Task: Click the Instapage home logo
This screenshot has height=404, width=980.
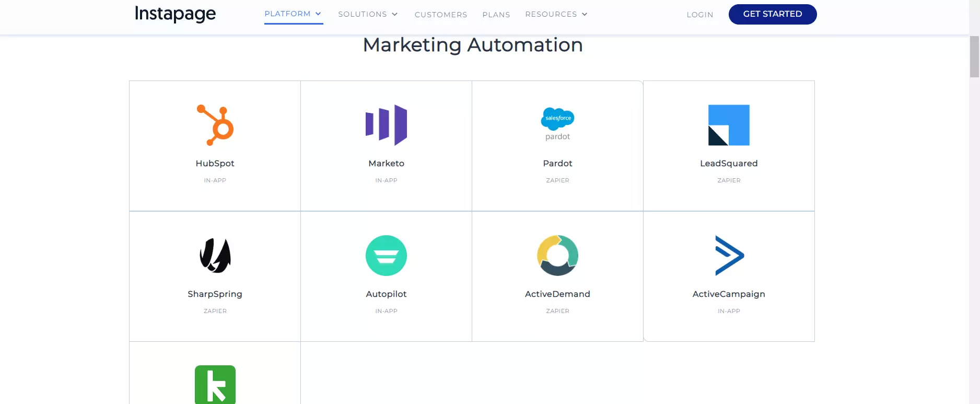Action: pyautogui.click(x=175, y=14)
